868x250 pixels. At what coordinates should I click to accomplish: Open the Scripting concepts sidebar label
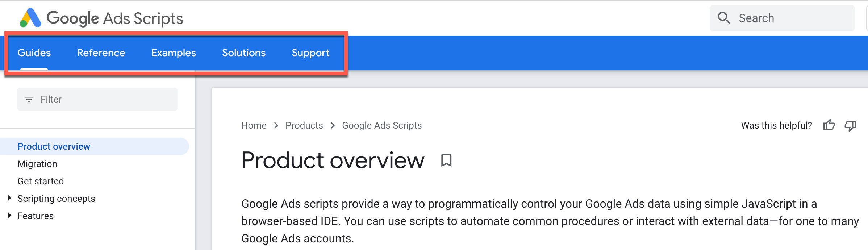(x=56, y=199)
